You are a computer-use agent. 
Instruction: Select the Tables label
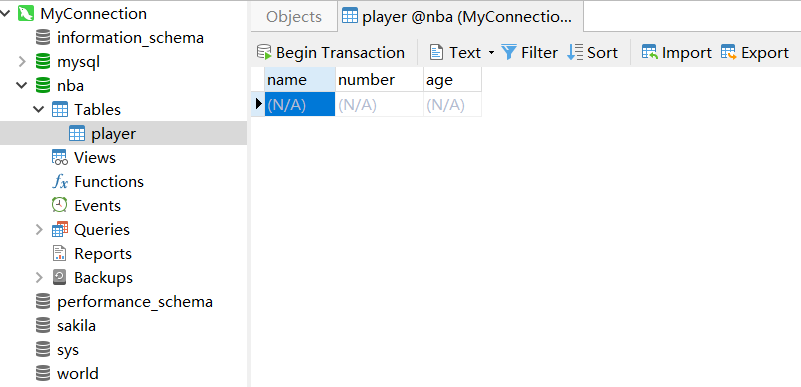97,109
